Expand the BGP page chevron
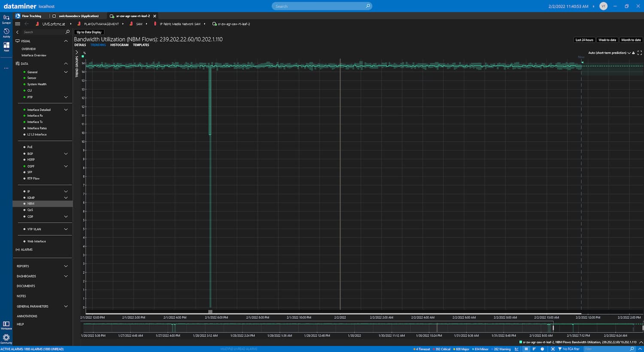Viewport: 644px width, 352px height. tap(66, 154)
